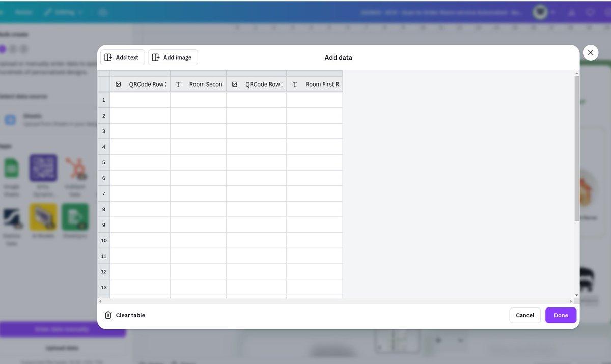Click the image icon in QRCode Row 2 header
The image size is (611, 364).
pos(118,85)
